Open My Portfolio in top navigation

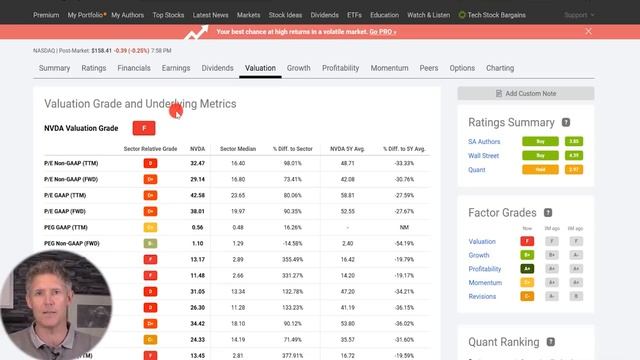click(85, 15)
